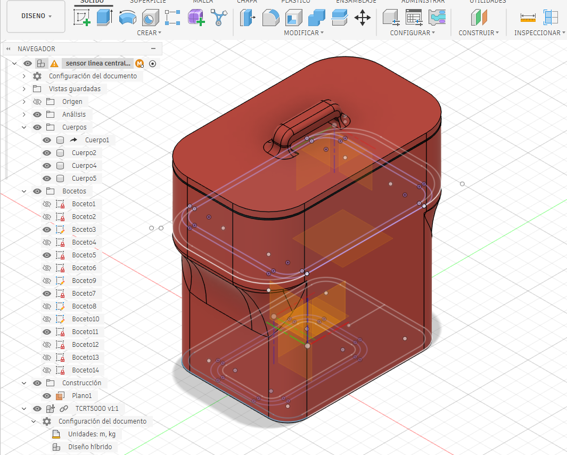Viewport: 567px width, 455px height.
Task: Select the Construct Offset Plane tool
Action: coord(479,17)
